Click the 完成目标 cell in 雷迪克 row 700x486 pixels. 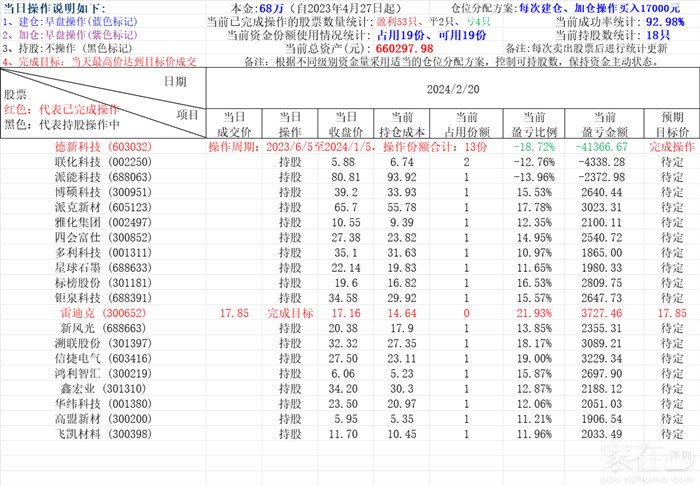[x=290, y=313]
